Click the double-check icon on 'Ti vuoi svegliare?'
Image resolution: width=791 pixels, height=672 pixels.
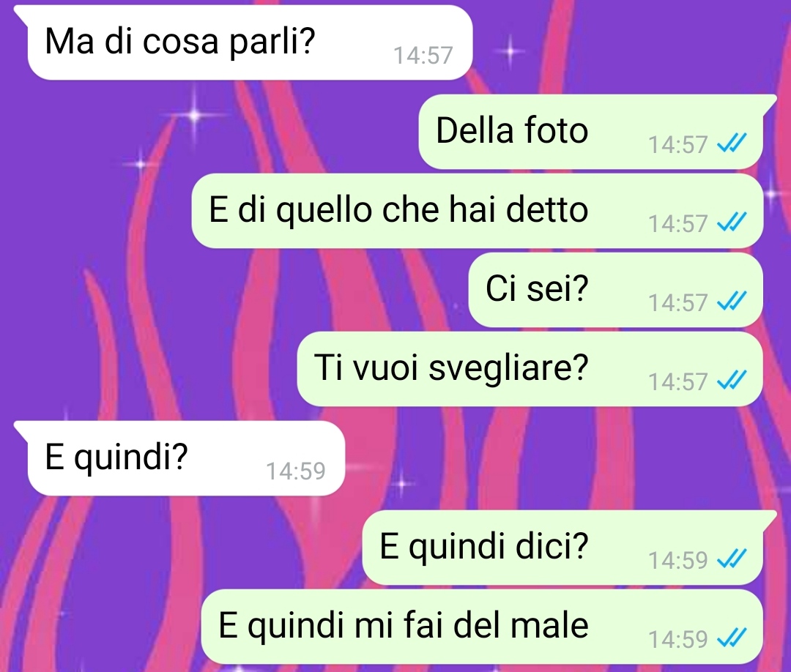pos(732,381)
